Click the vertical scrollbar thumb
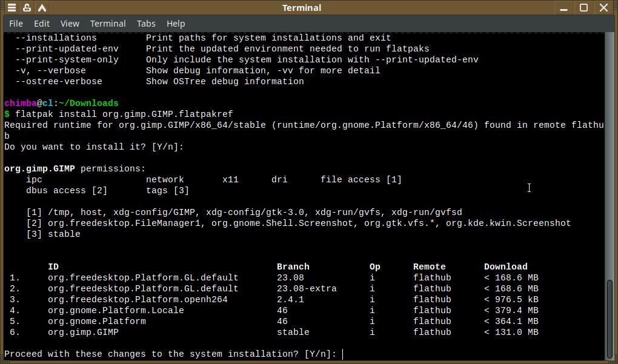 click(x=610, y=319)
